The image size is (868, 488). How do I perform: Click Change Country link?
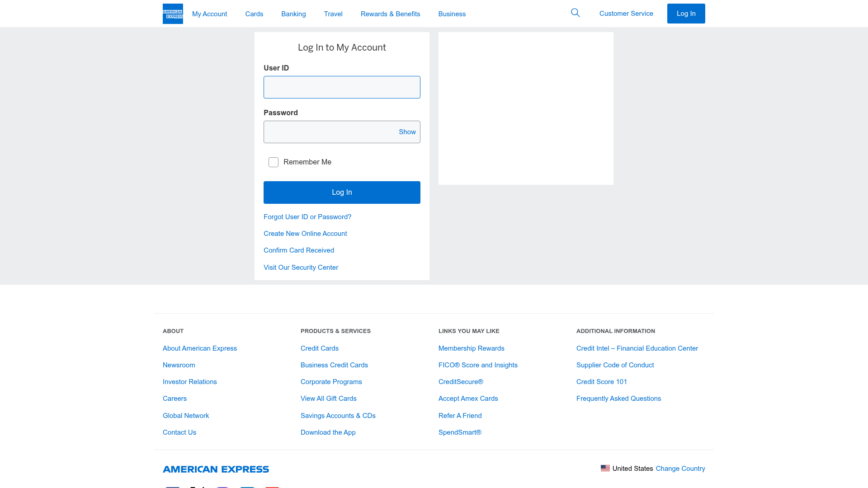coord(680,469)
